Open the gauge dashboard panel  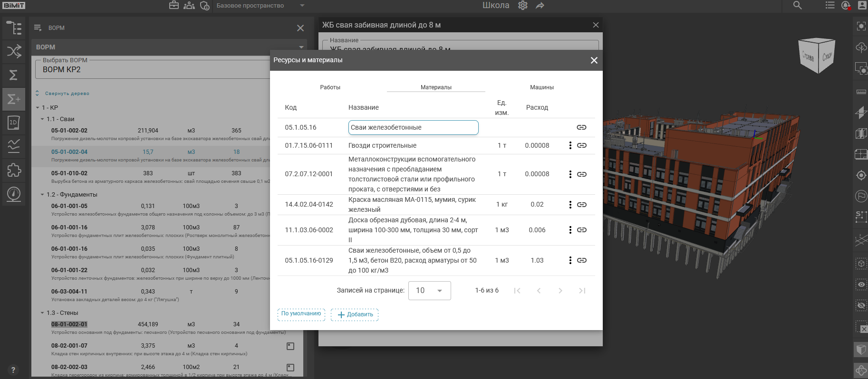click(x=14, y=194)
